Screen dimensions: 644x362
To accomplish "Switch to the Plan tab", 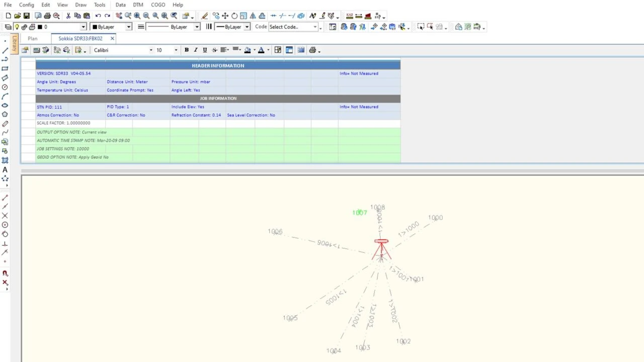I will coord(32,38).
